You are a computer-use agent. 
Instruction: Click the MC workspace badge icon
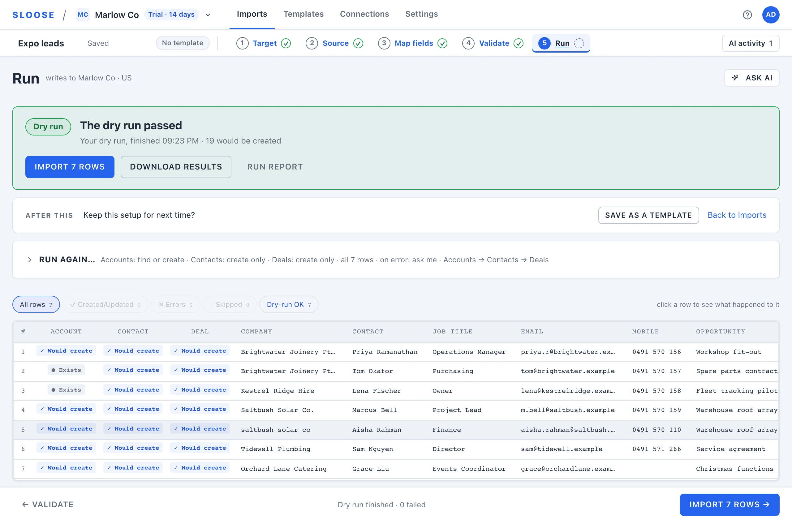83,15
